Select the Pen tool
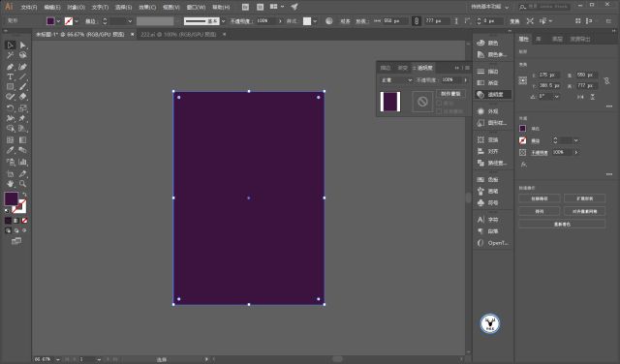 11,67
